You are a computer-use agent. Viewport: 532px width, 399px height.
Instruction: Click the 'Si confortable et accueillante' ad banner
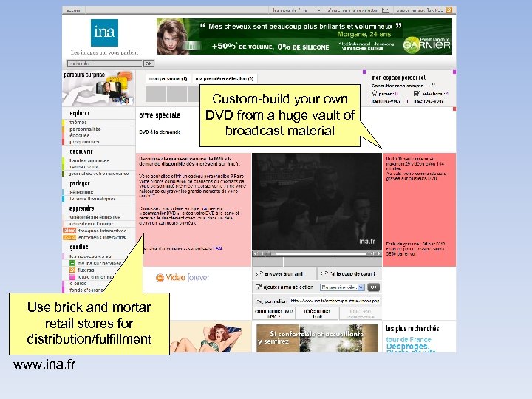(317, 338)
